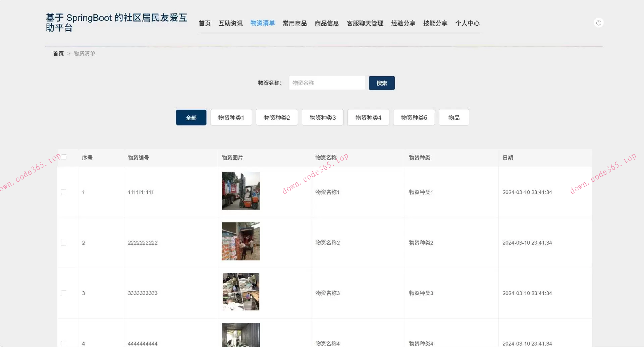Open the 首页 navigation menu item
644x347 pixels.
[205, 23]
